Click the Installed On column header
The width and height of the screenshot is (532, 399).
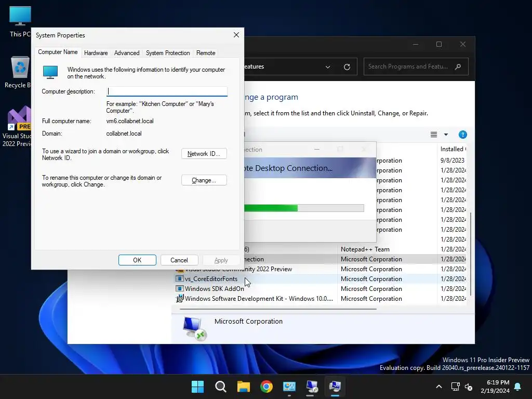coord(453,149)
